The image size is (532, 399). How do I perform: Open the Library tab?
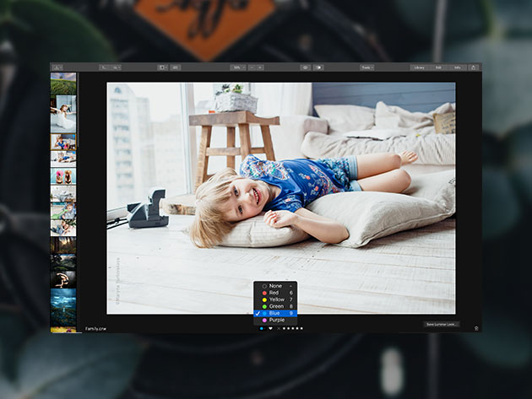pos(420,67)
